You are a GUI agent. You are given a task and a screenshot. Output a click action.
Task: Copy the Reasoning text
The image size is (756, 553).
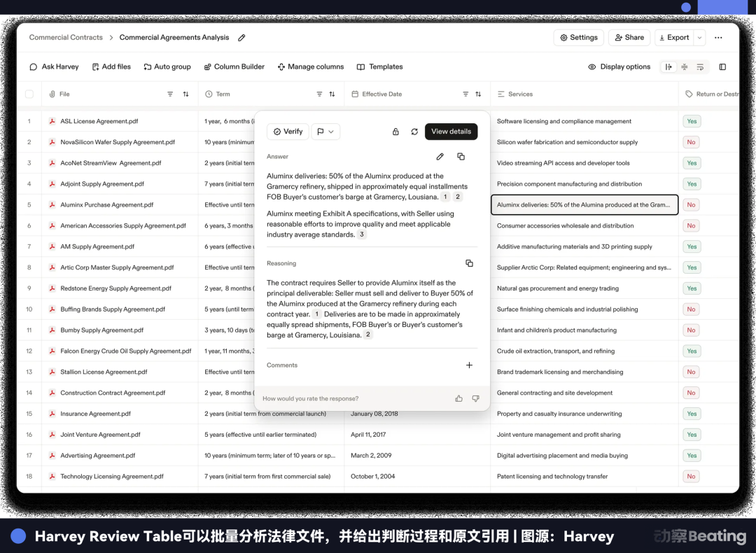[469, 263]
